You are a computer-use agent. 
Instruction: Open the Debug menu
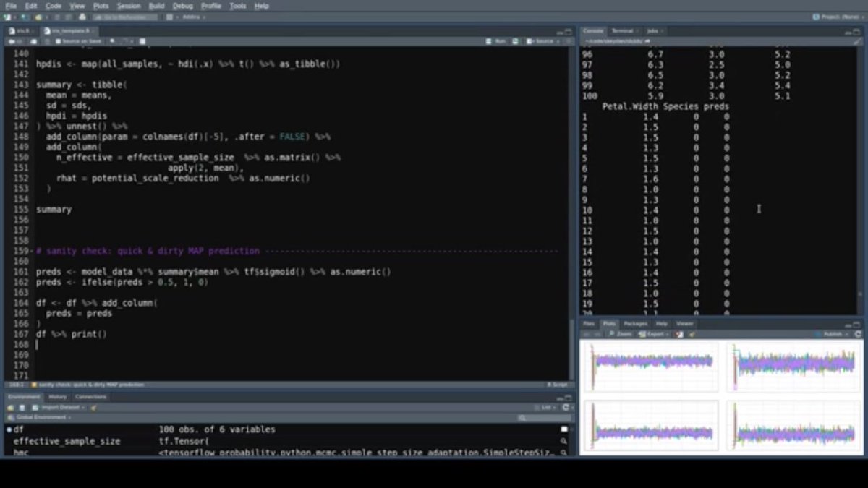click(183, 6)
